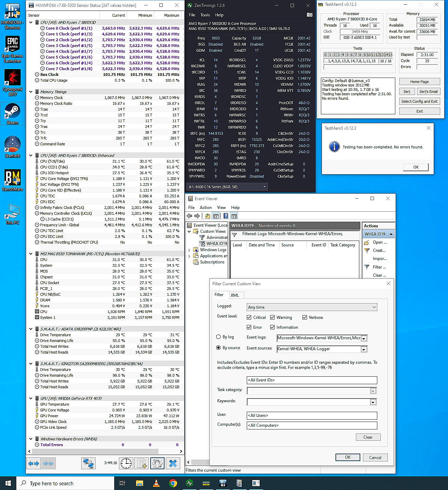Click ZenTimings screenshot camera icon
Screen dimensions: 448x490
point(309,15)
